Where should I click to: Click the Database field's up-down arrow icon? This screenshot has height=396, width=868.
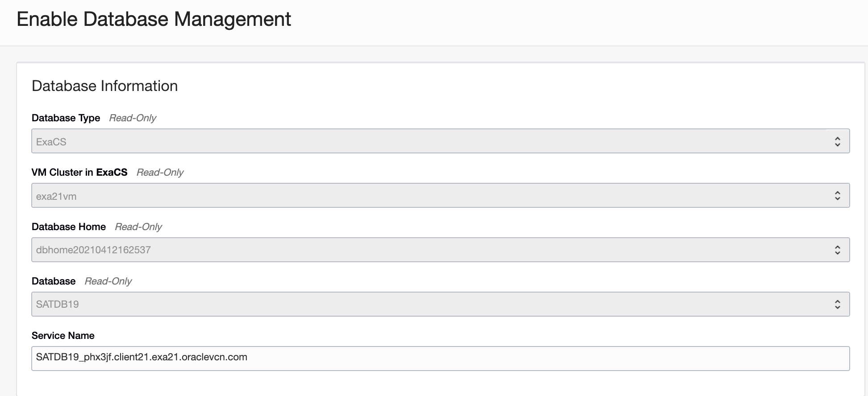click(x=837, y=305)
